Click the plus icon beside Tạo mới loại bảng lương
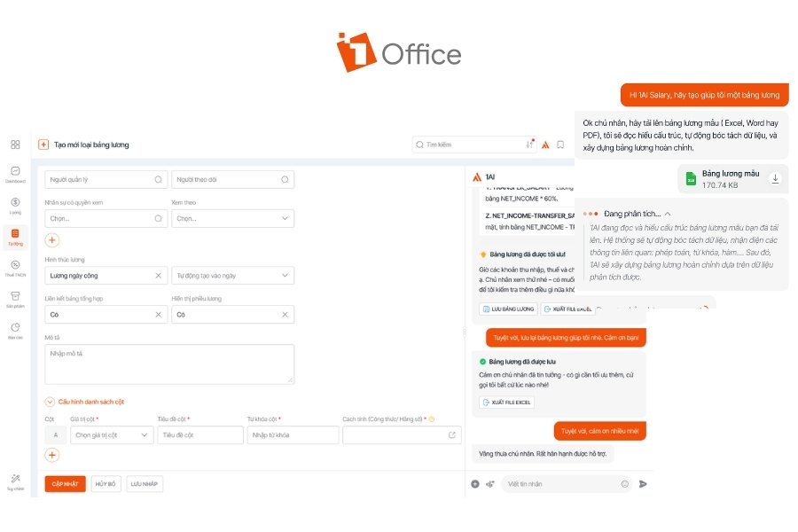 point(43,145)
